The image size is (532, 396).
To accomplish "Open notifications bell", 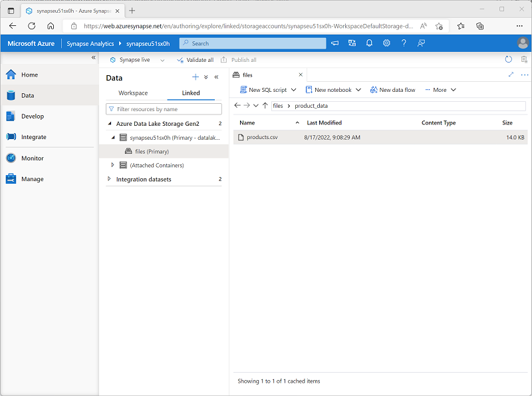I will 369,43.
